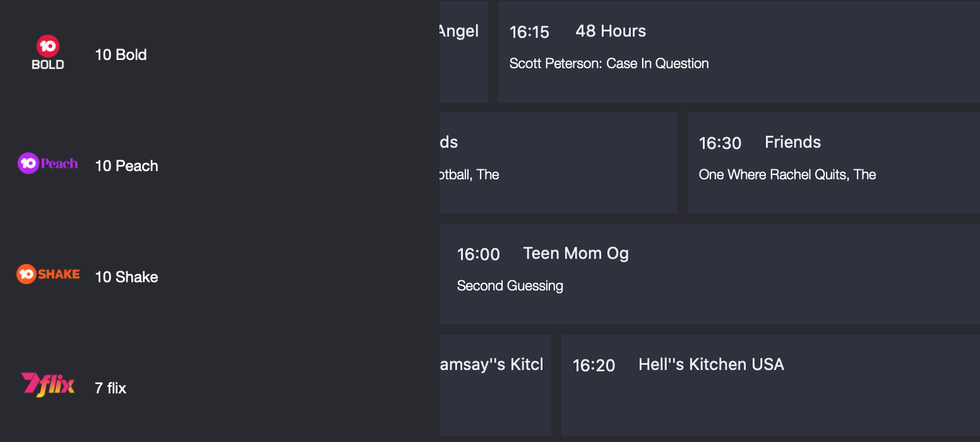Click the 10 Bold channel name label
This screenshot has width=980, height=442.
click(121, 55)
